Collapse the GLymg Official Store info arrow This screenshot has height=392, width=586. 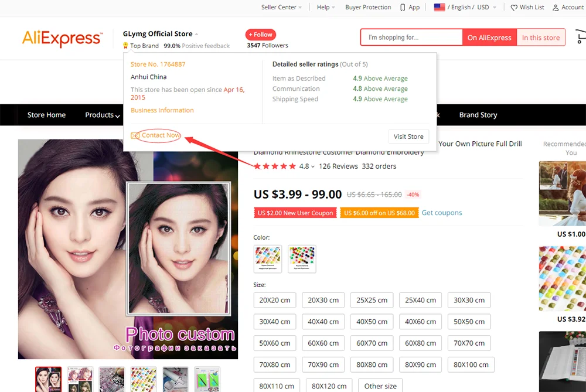196,34
